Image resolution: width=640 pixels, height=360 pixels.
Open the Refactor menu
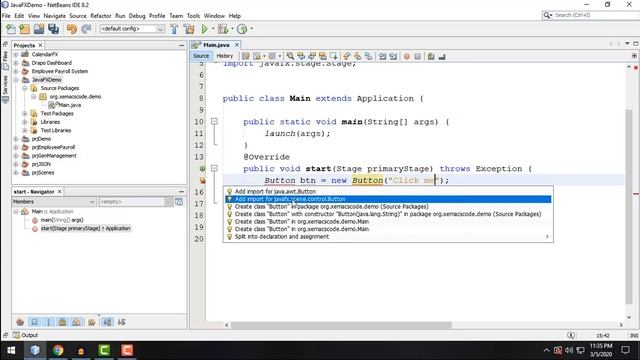pos(101,16)
